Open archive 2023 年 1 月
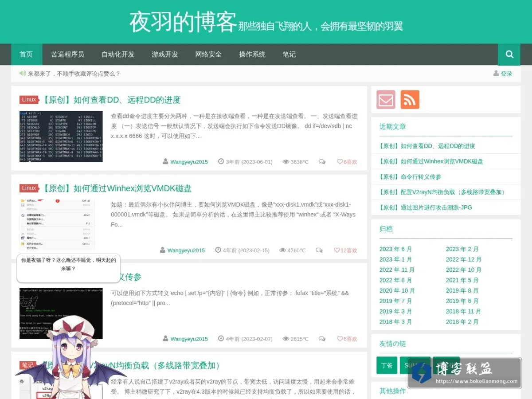The width and height of the screenshot is (532, 399). 395,259
